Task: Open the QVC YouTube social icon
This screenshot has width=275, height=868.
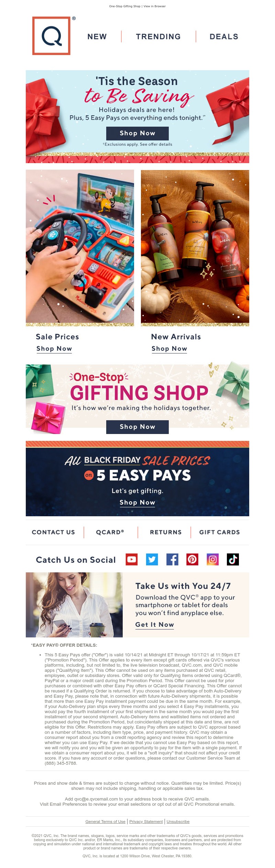Action: [x=131, y=559]
